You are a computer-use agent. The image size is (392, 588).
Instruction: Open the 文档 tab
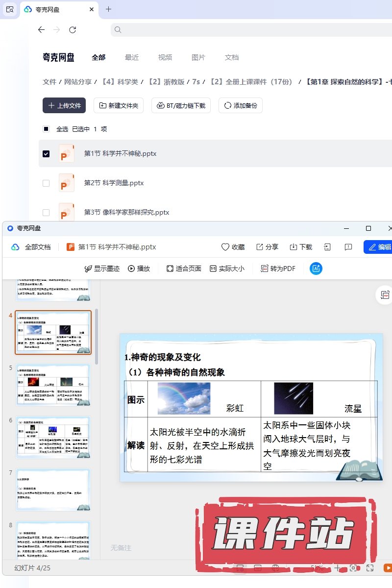232,57
